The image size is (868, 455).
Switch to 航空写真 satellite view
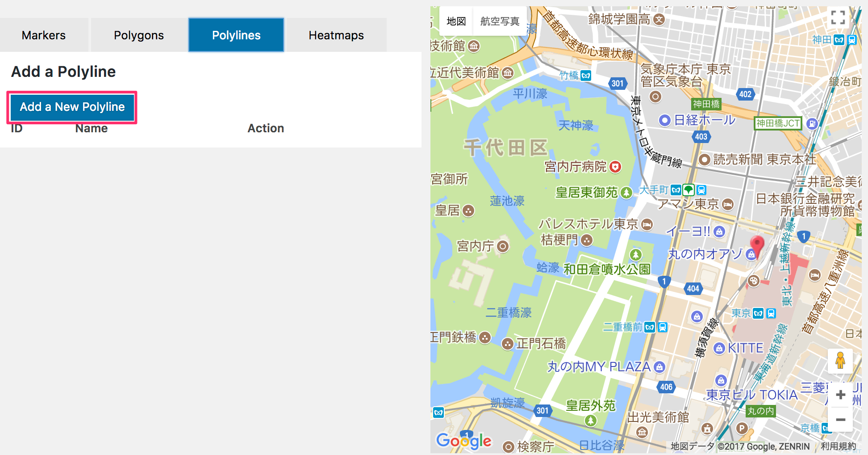500,21
